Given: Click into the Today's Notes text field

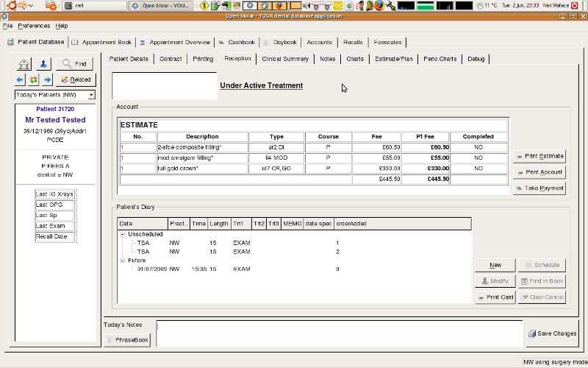Looking at the screenshot, I should [340, 333].
